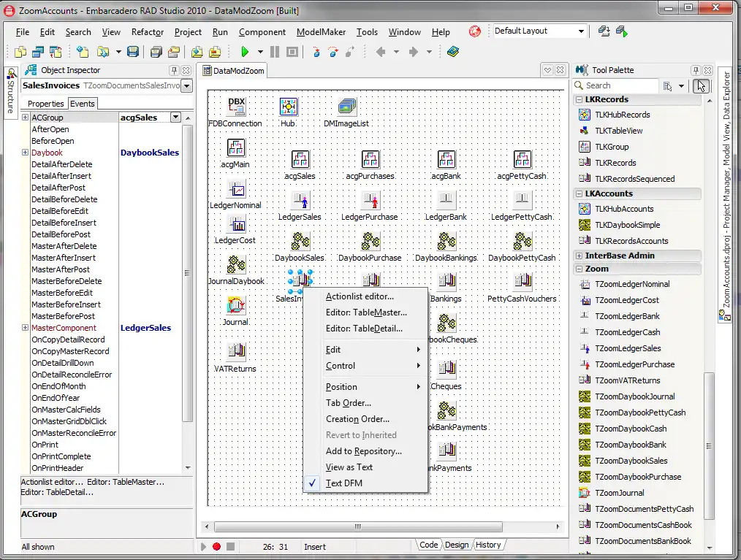Viewport: 741px width, 560px height.
Task: Open the Edit submenu in context menu
Action: click(365, 350)
